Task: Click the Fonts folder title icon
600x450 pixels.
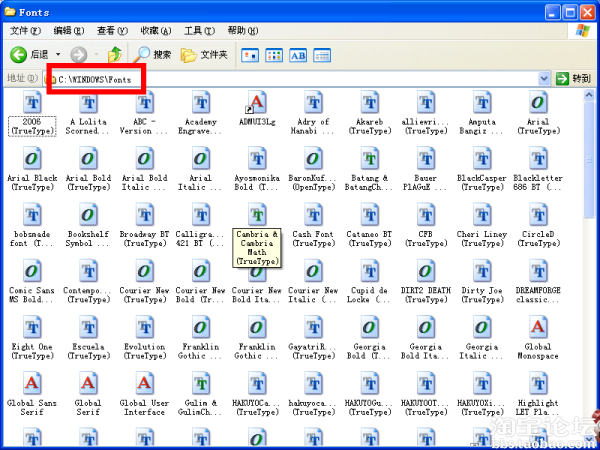Action: point(10,12)
